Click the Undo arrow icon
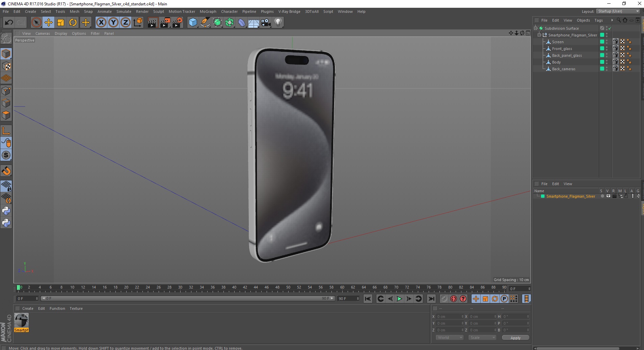Viewport: 644px width, 350px height. 9,23
